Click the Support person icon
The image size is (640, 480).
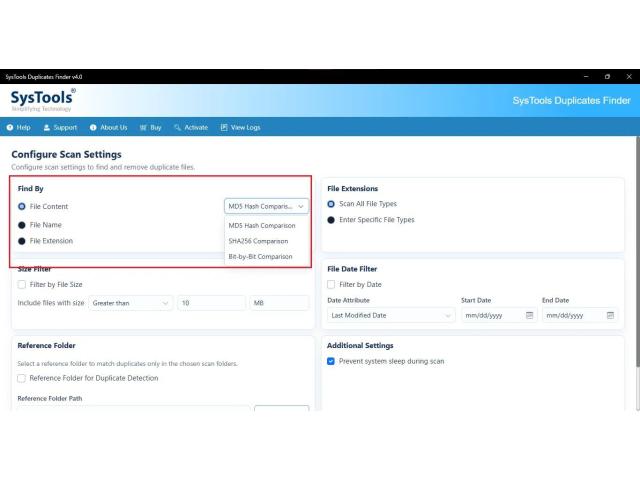47,127
